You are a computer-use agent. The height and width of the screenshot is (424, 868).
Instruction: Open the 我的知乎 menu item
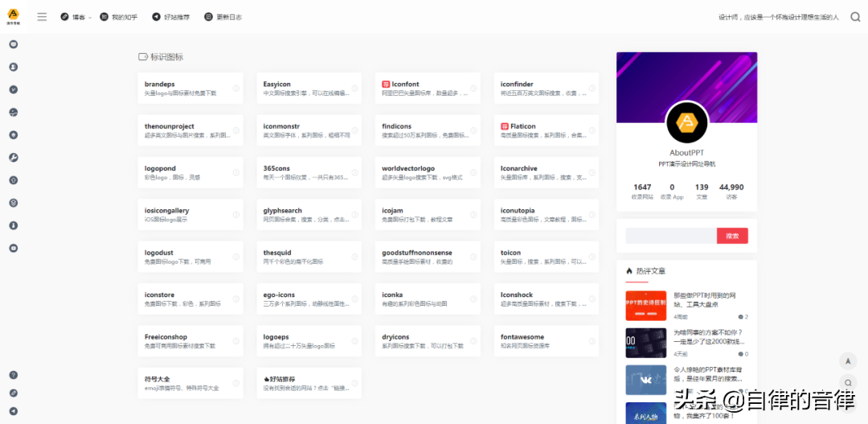point(118,17)
